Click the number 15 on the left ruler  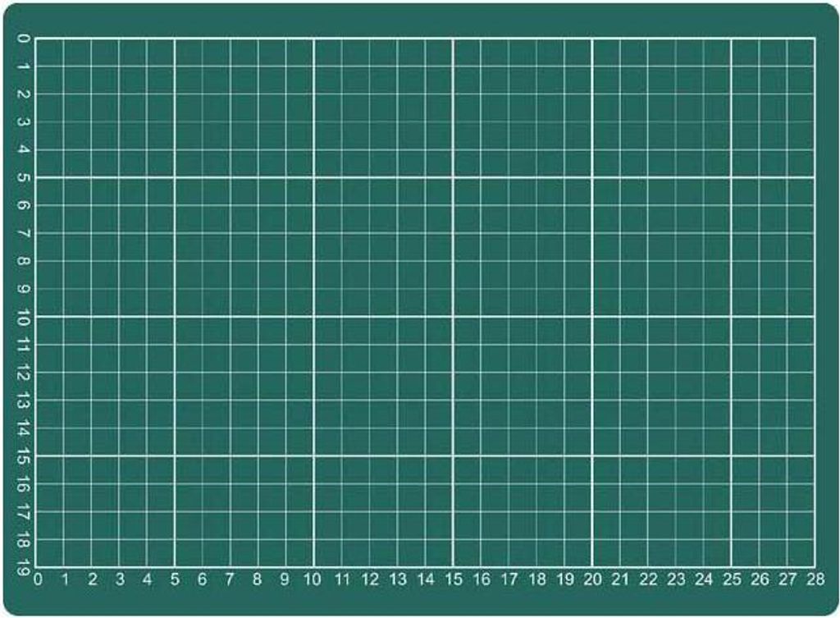pyautogui.click(x=23, y=455)
